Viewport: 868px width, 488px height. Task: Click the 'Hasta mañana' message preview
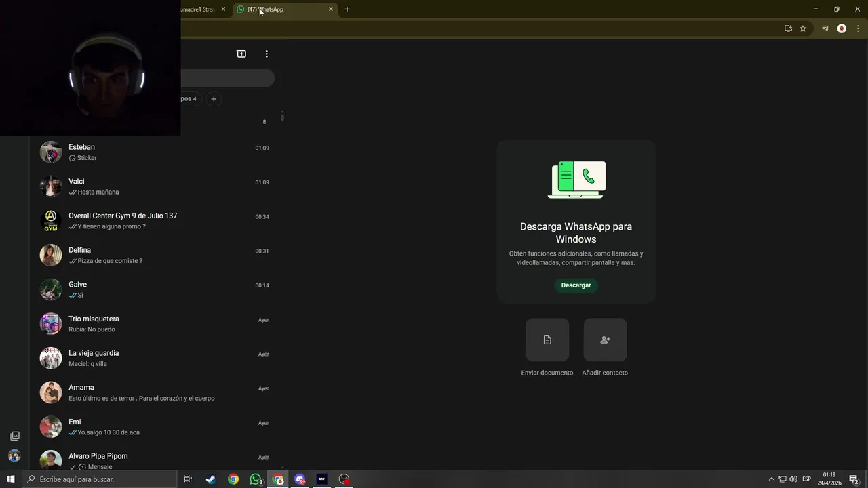[x=98, y=192]
